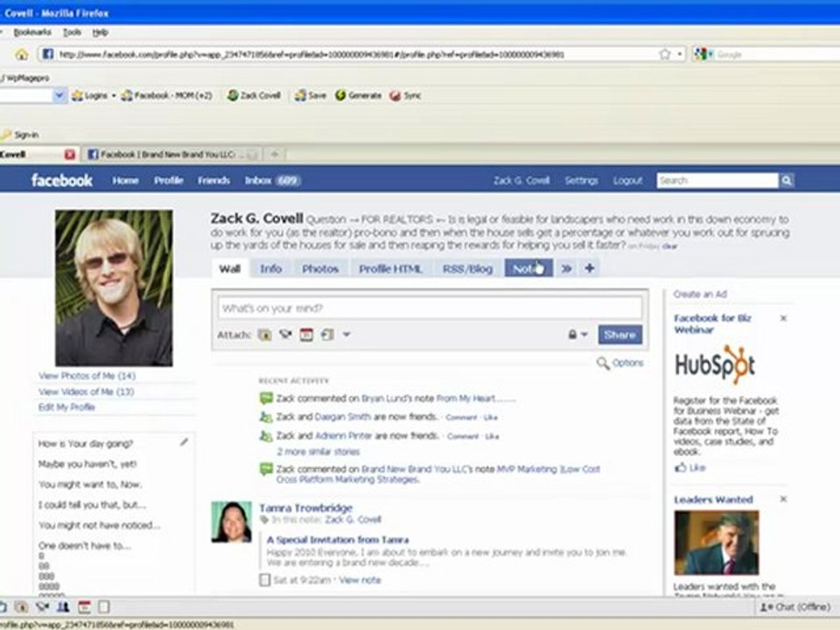The image size is (840, 630).
Task: Click the facebook logo
Action: click(x=61, y=180)
